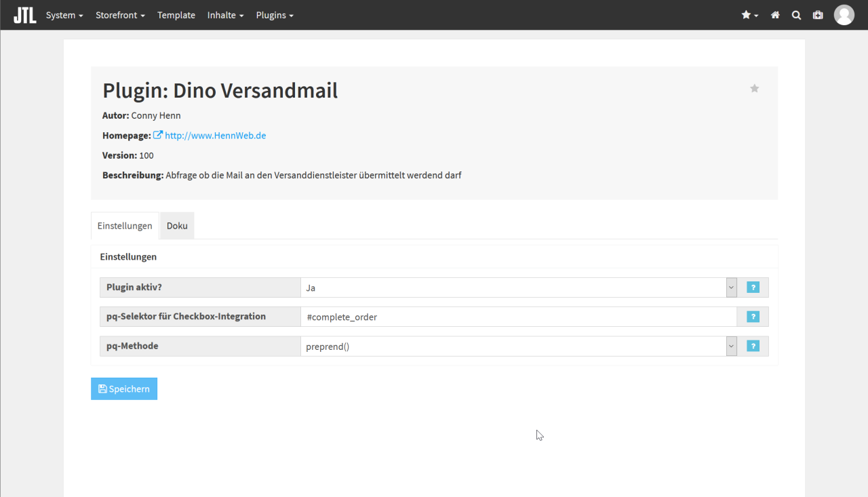Click the medkit help icon in navbar
Viewport: 868px width, 497px height.
click(x=818, y=15)
